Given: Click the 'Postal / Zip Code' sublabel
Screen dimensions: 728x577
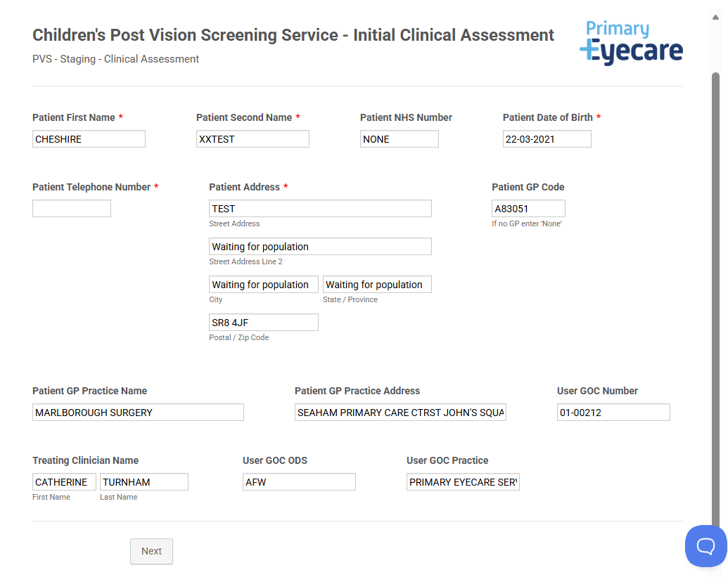Looking at the screenshot, I should point(238,337).
